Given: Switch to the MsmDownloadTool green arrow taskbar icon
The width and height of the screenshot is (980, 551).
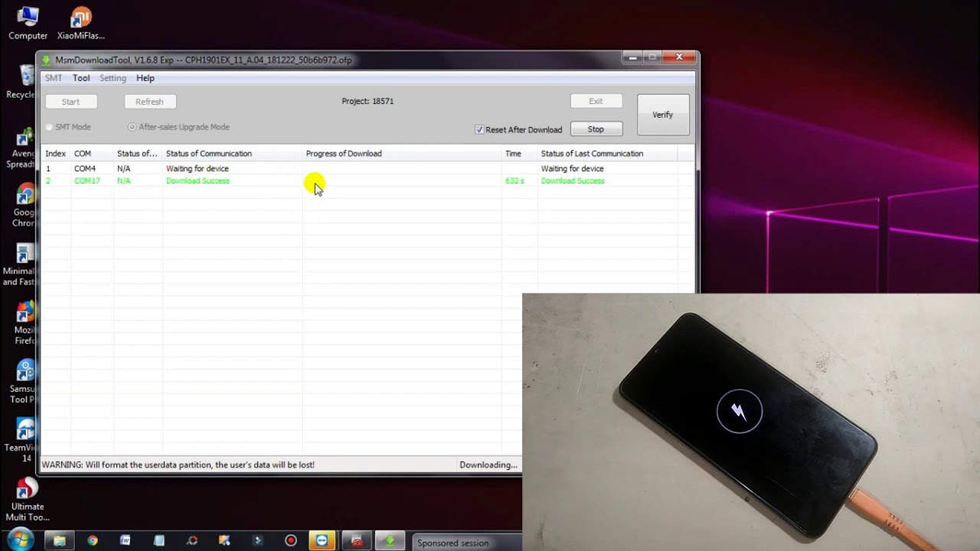Looking at the screenshot, I should click(x=390, y=541).
